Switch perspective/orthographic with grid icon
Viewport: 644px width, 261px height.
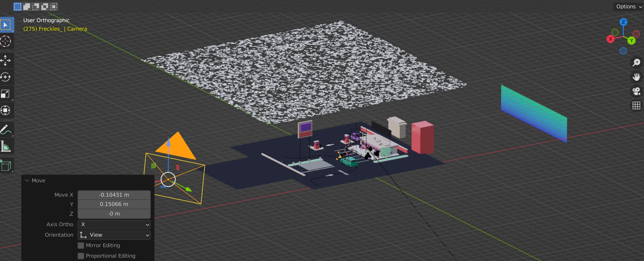pos(636,106)
